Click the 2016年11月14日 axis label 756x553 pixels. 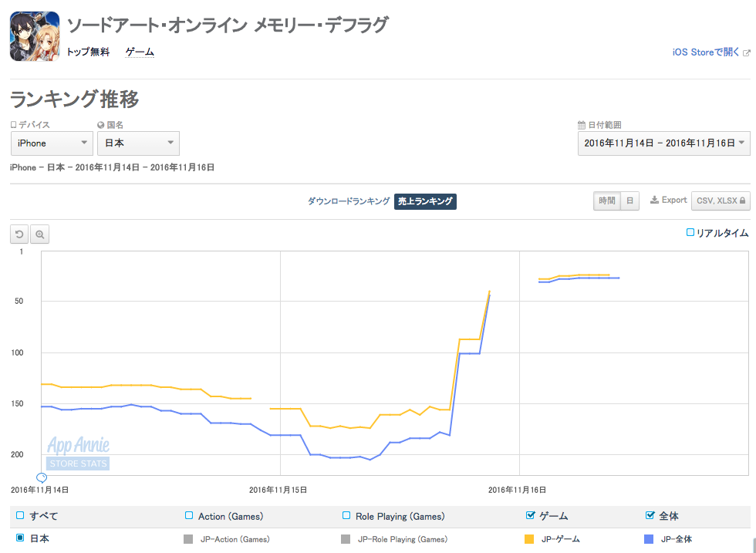(39, 490)
